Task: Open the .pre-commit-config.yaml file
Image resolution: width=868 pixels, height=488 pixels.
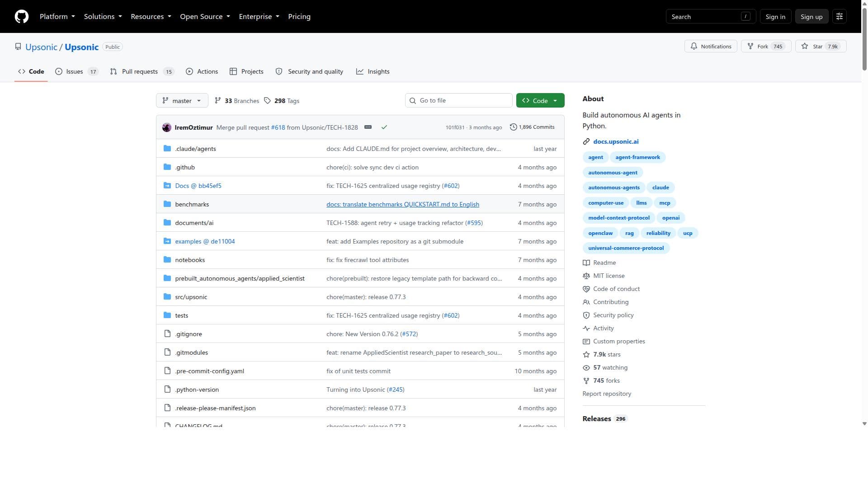Action: coord(209,371)
